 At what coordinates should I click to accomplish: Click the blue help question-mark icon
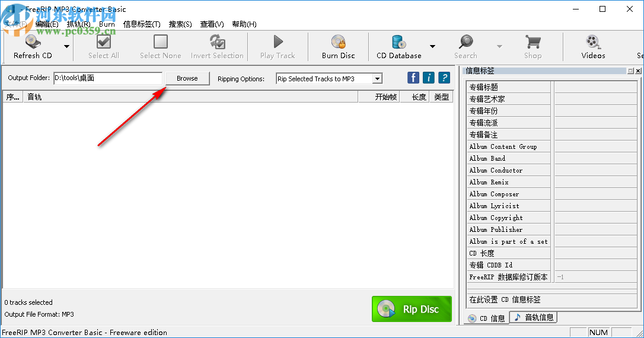(444, 78)
